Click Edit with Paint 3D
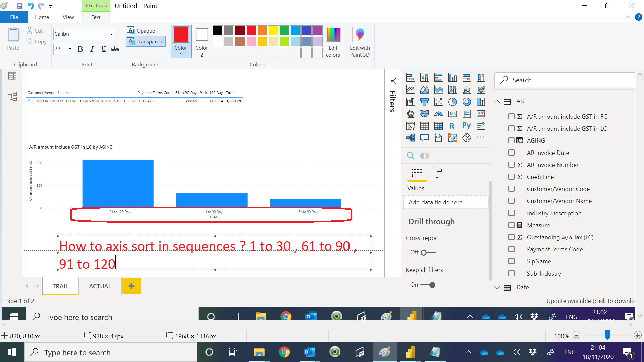644x362 pixels. pyautogui.click(x=360, y=42)
